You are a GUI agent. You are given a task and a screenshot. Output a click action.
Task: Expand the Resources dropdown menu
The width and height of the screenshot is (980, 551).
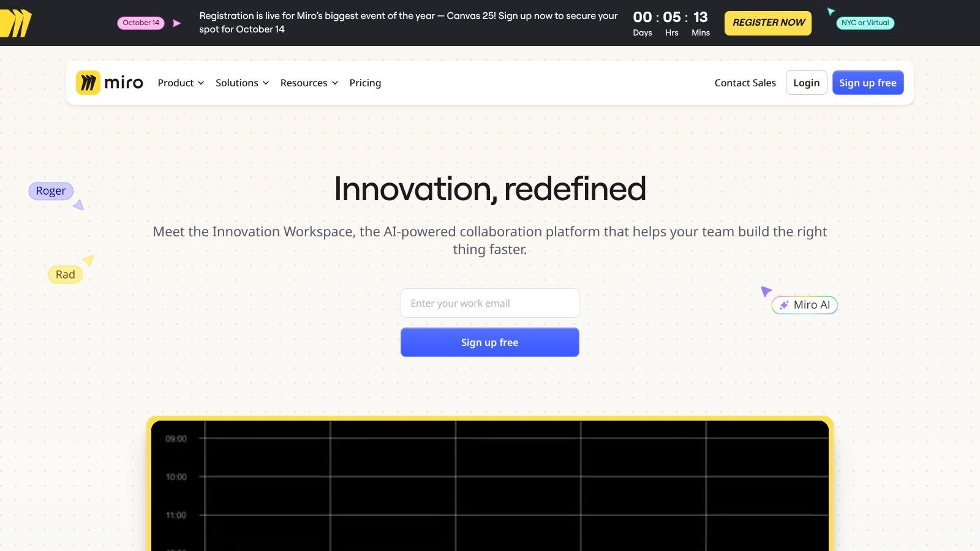309,83
